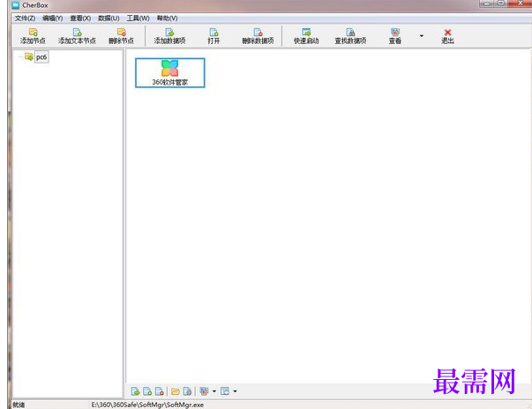Click the bottom-bar layout window icon
The width and height of the screenshot is (532, 409).
tap(225, 391)
